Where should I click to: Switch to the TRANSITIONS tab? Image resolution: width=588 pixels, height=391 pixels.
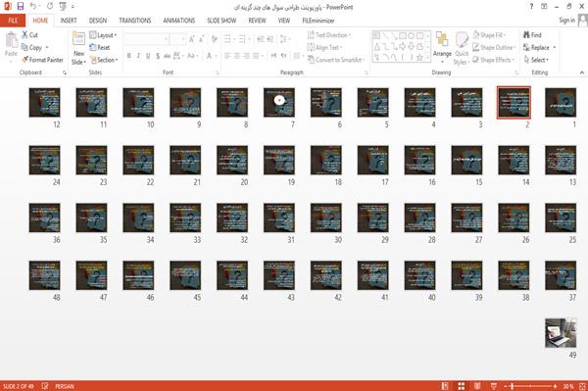135,21
